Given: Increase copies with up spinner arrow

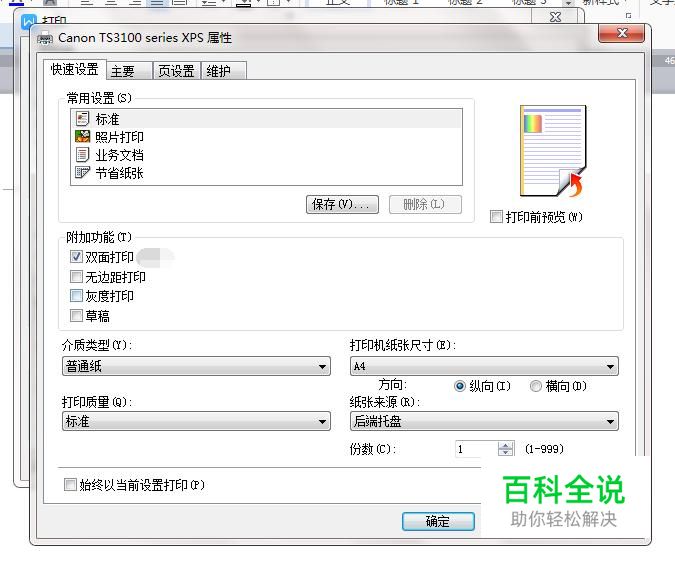Looking at the screenshot, I should click(506, 445).
